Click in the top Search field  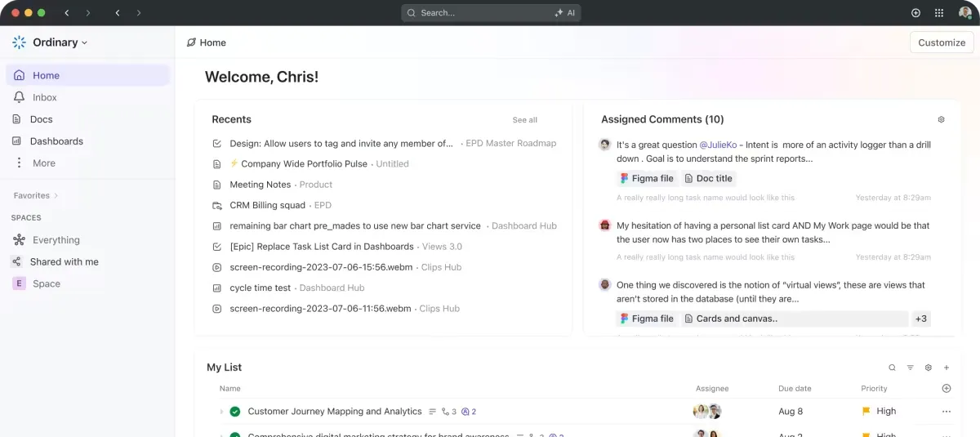(491, 13)
